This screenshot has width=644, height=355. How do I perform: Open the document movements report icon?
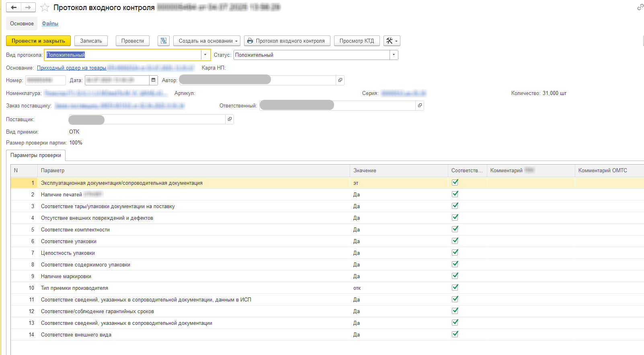click(x=163, y=41)
